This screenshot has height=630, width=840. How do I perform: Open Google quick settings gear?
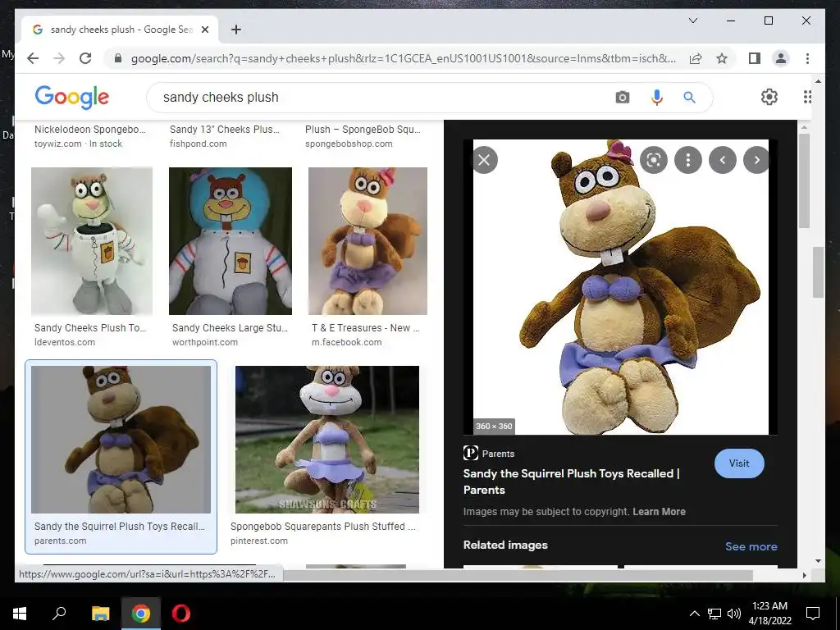click(x=769, y=97)
